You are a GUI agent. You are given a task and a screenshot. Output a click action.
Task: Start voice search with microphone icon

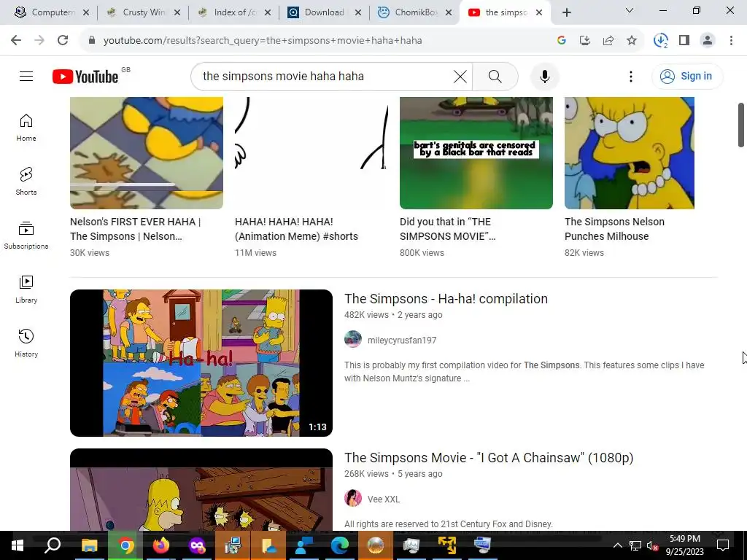click(544, 76)
